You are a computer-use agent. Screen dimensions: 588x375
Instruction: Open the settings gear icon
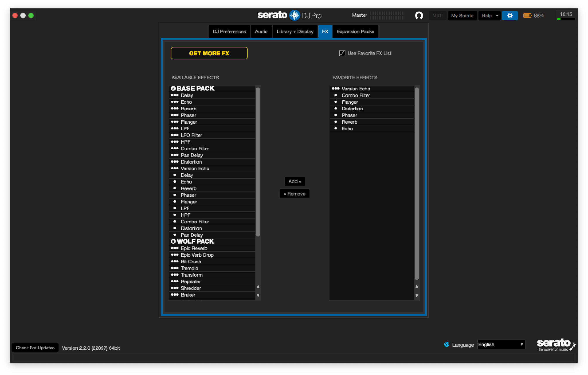tap(510, 16)
